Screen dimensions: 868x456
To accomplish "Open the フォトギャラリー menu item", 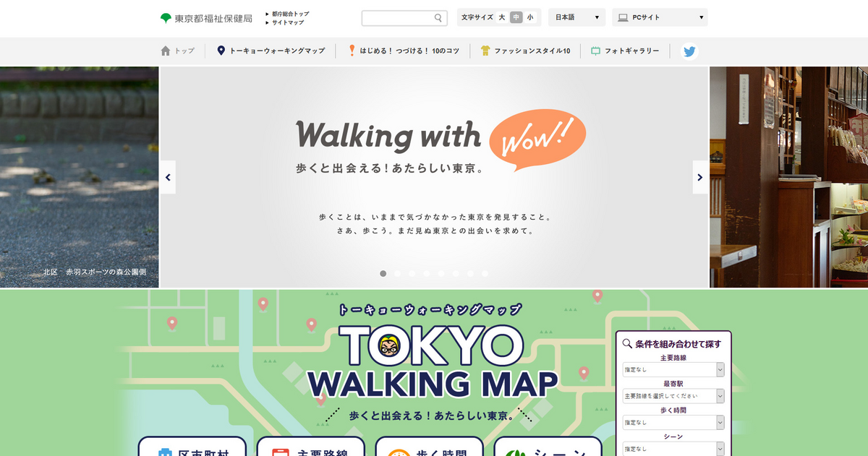I will click(x=625, y=51).
